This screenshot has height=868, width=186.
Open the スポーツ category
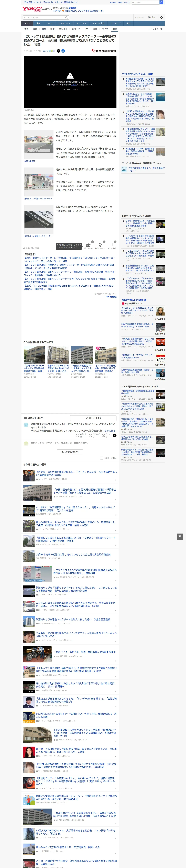tap(76, 29)
